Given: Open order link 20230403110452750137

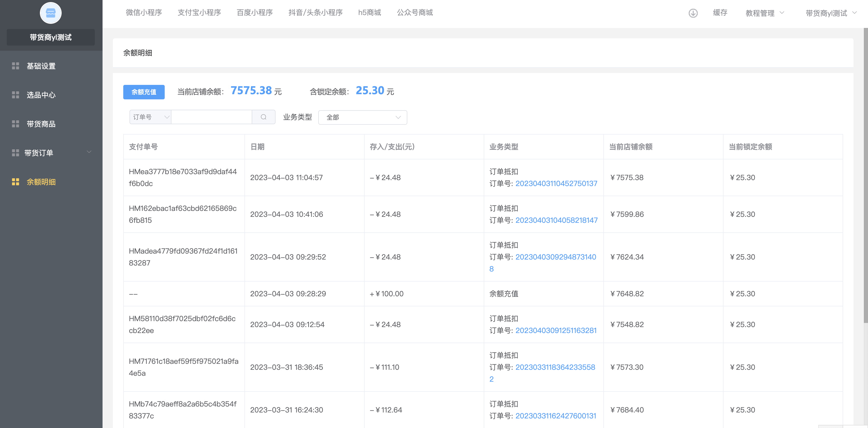Looking at the screenshot, I should pos(556,183).
